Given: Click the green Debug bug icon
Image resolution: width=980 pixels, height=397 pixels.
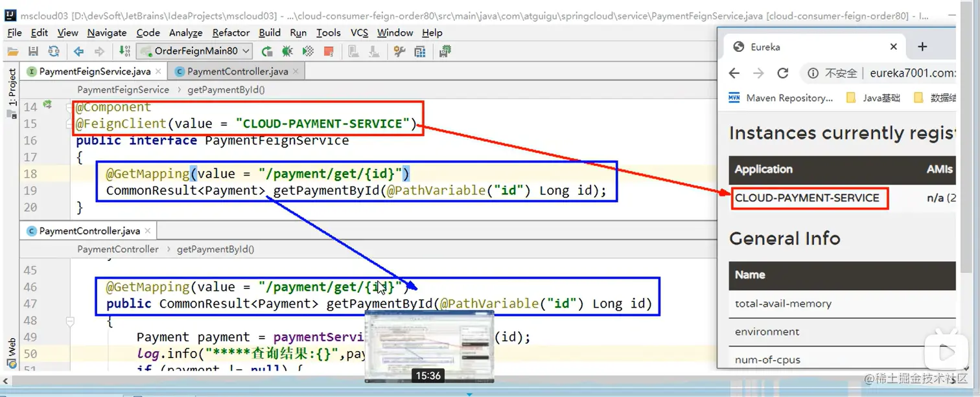Looking at the screenshot, I should 286,51.
